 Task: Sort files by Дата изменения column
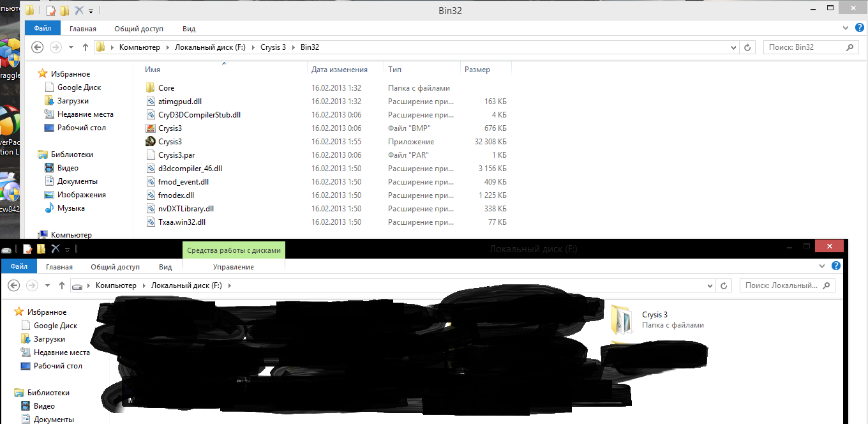340,70
